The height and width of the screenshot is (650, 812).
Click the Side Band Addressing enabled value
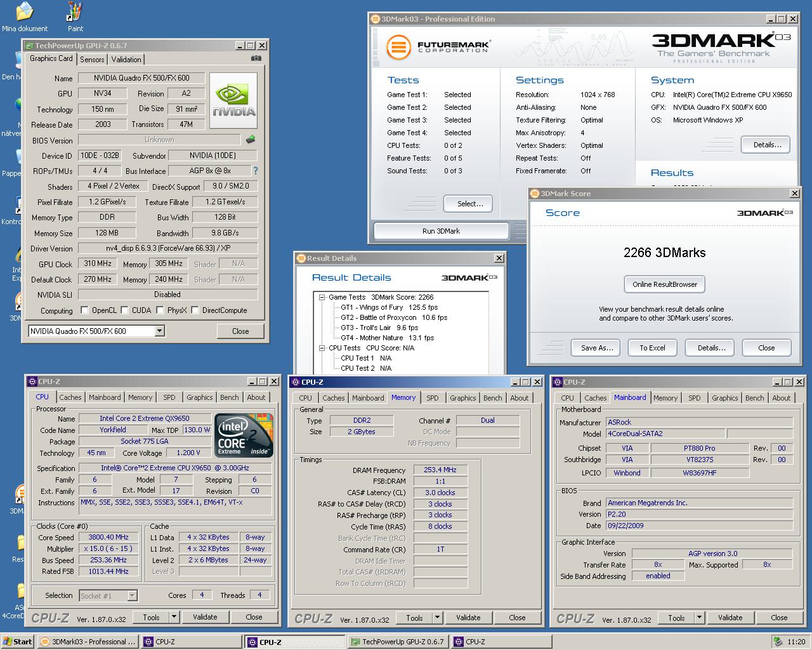658,576
